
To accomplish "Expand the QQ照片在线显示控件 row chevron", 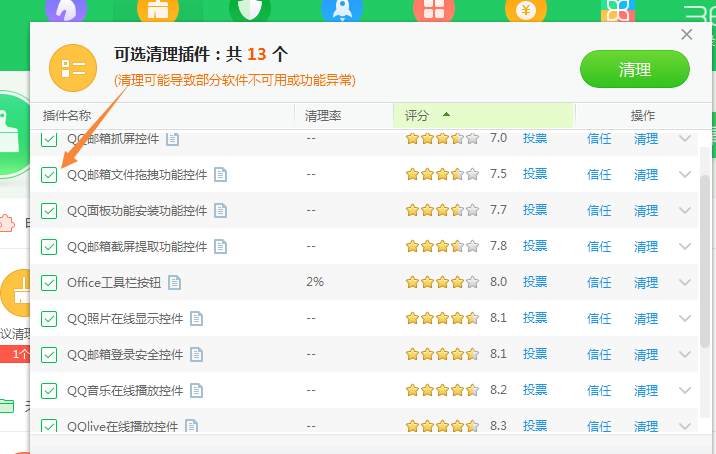I will (684, 318).
